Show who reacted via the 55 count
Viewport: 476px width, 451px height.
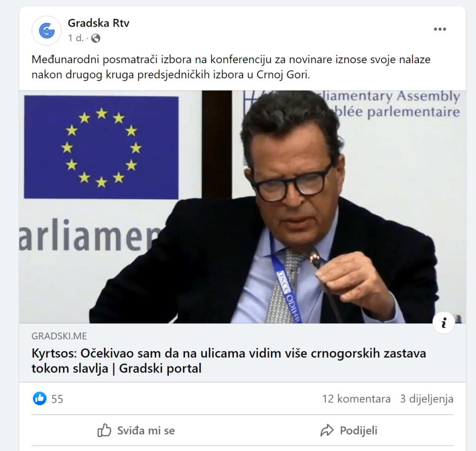tap(57, 399)
